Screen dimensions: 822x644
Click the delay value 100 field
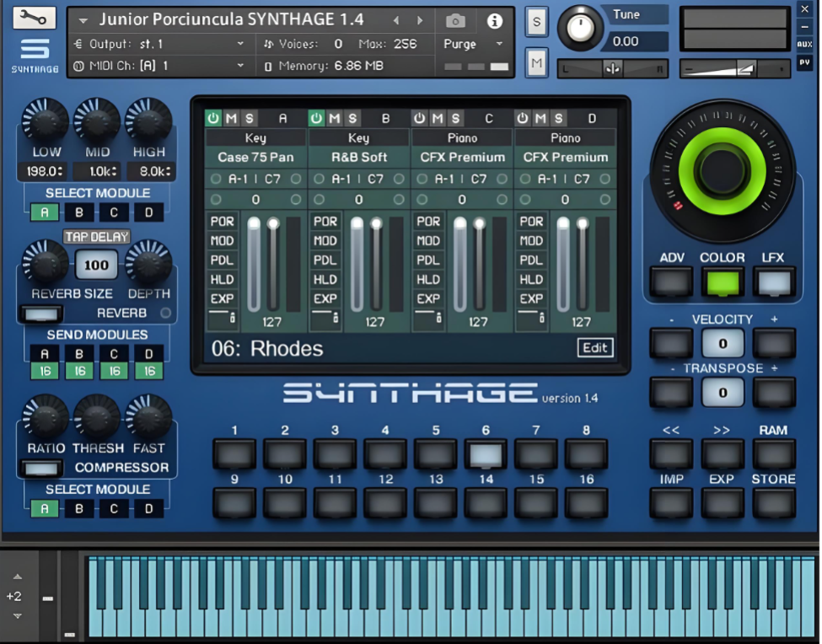96,266
